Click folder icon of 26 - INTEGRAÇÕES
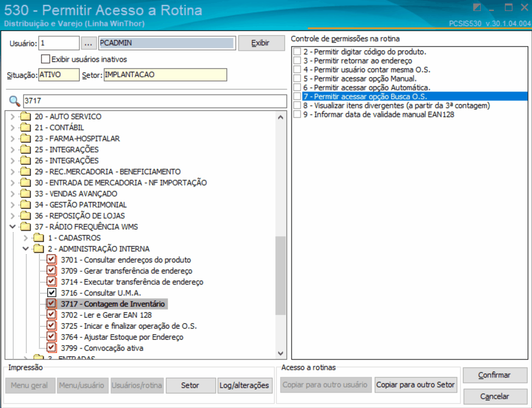 pos(25,160)
